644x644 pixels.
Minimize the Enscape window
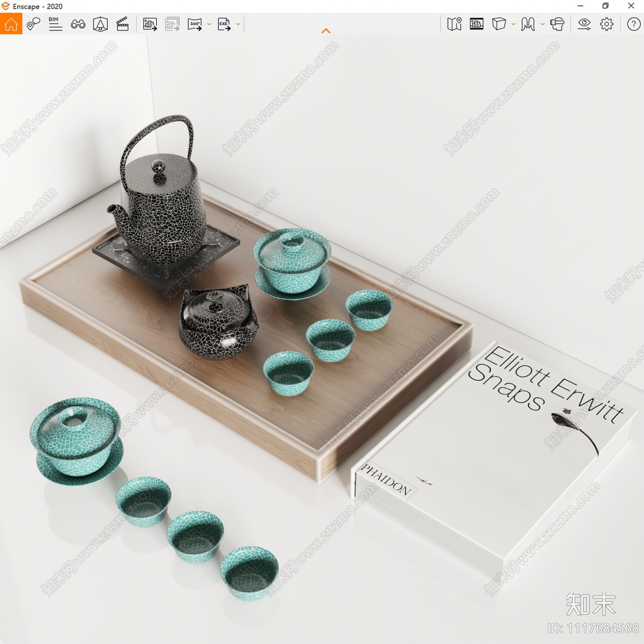pos(580,6)
